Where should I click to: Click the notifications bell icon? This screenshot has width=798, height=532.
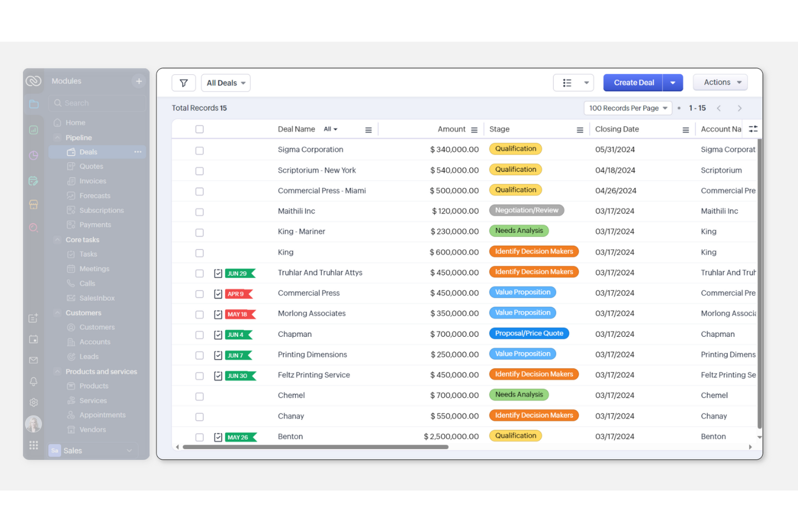click(33, 381)
